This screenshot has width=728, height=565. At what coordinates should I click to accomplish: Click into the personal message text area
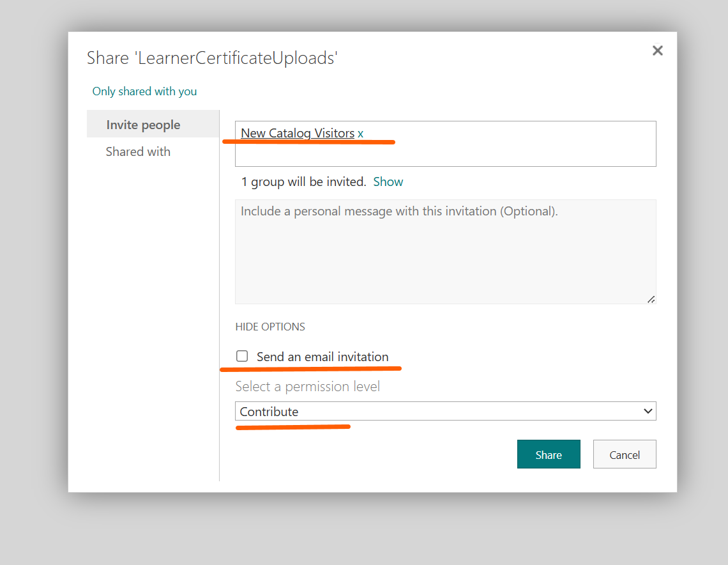pos(445,252)
